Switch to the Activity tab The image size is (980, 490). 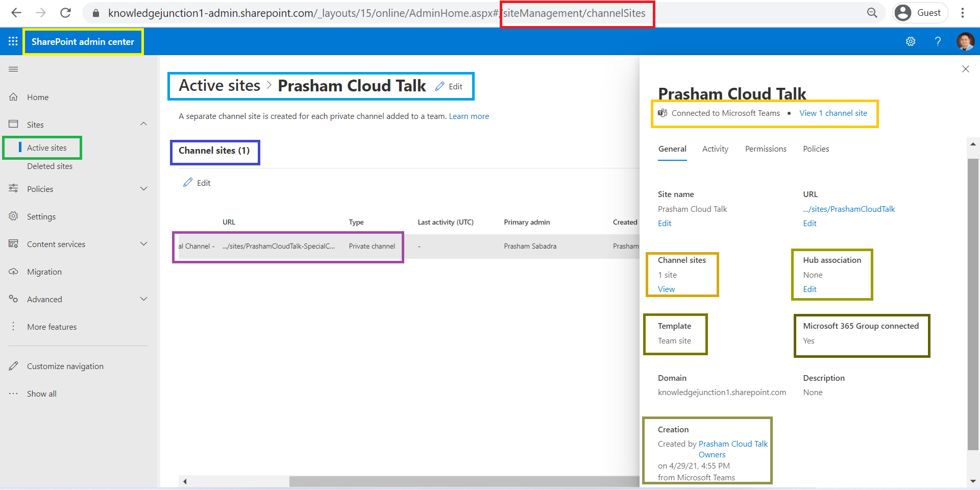pos(715,149)
